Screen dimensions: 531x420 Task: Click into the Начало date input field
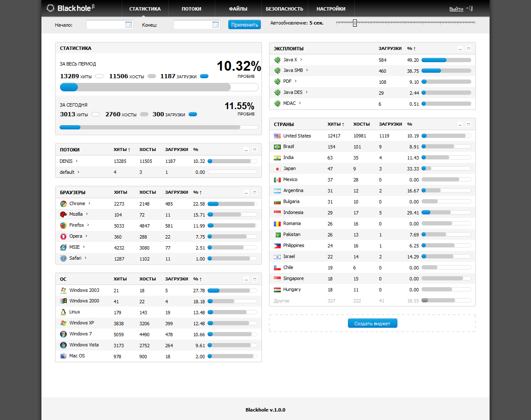click(x=105, y=25)
